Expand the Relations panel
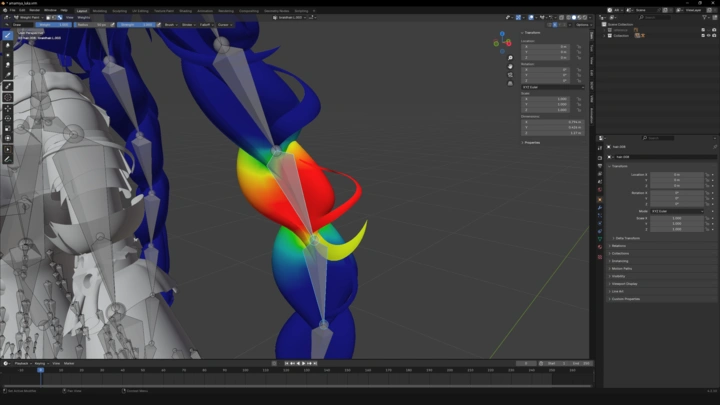720x405 pixels. tap(618, 246)
